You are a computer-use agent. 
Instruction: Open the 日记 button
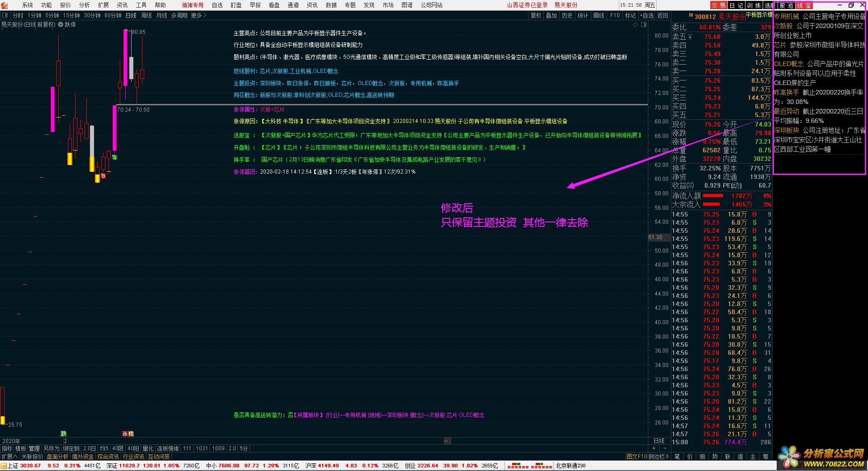[736, 5]
